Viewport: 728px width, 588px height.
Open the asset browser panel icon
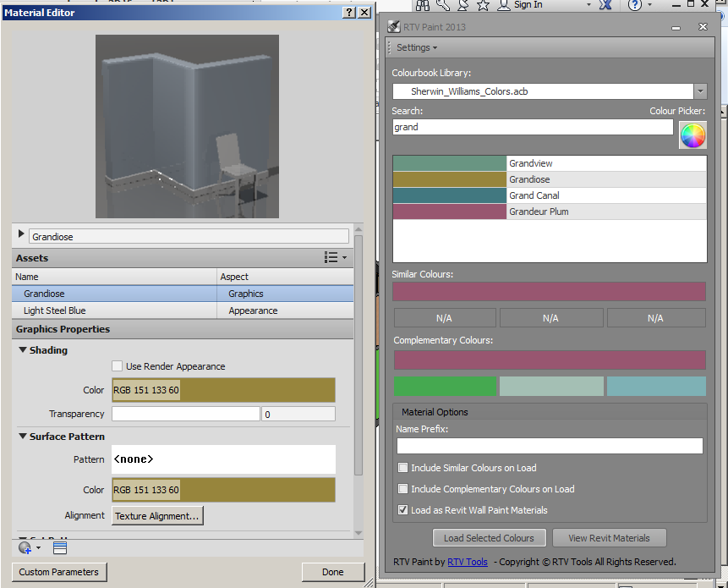point(60,548)
